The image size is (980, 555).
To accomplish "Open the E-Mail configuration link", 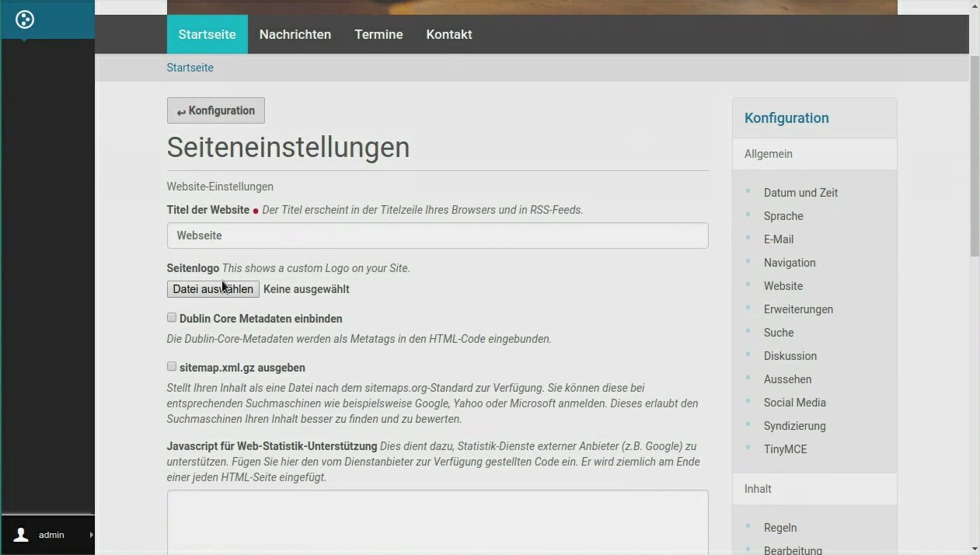I will pyautogui.click(x=778, y=239).
